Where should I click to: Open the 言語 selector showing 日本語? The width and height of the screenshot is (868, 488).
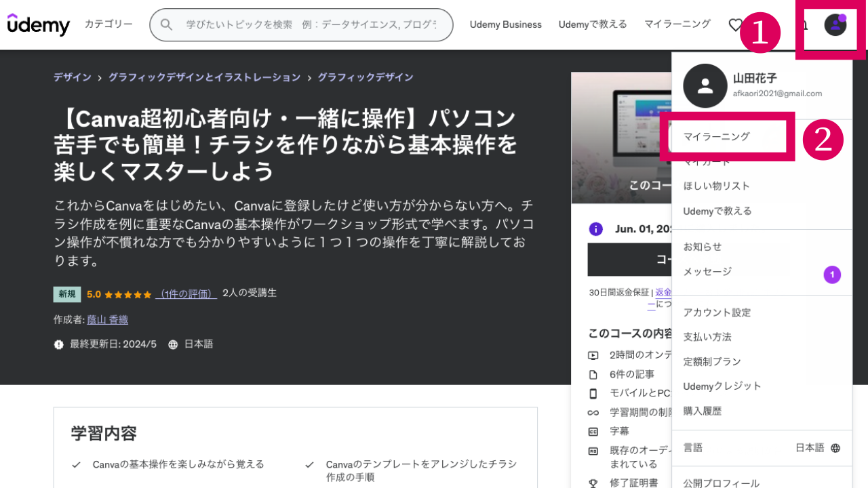[x=762, y=447]
